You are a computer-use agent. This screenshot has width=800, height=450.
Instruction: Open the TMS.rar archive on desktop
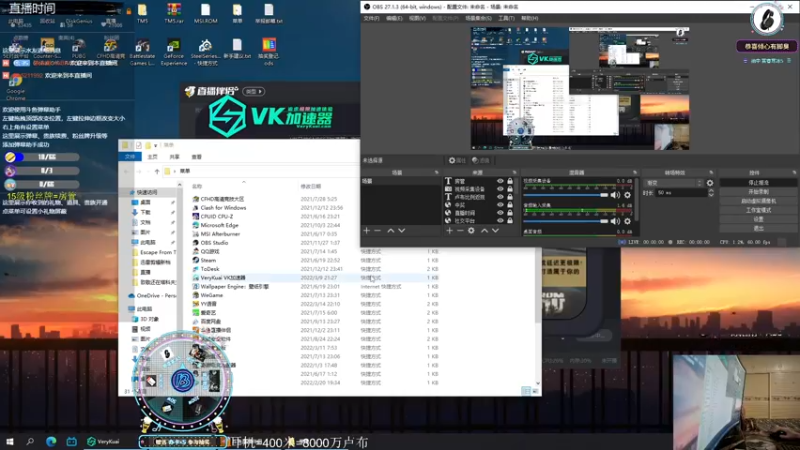coord(174,13)
